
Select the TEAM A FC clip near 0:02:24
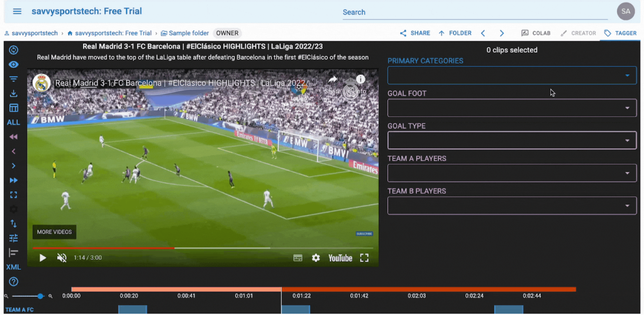(509, 309)
